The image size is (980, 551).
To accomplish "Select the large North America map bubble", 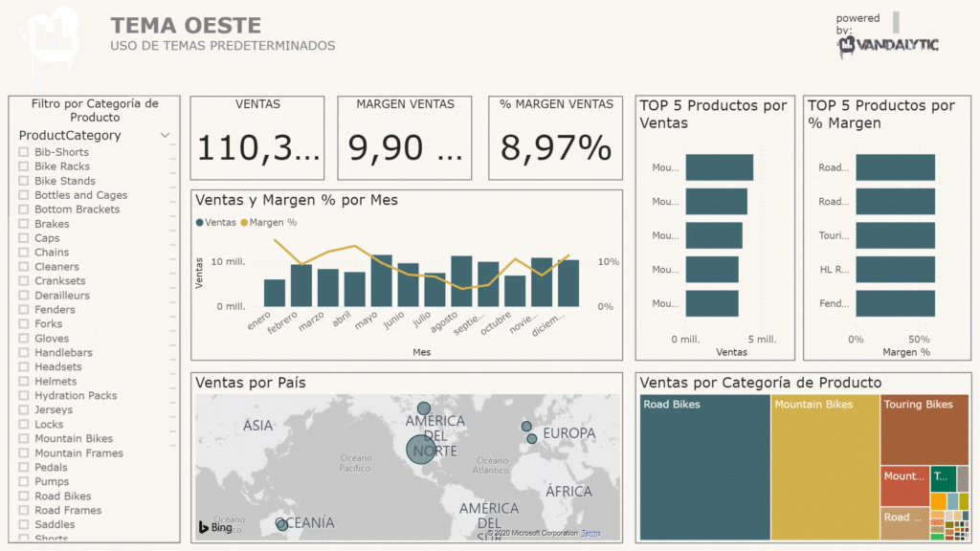I will pyautogui.click(x=421, y=450).
